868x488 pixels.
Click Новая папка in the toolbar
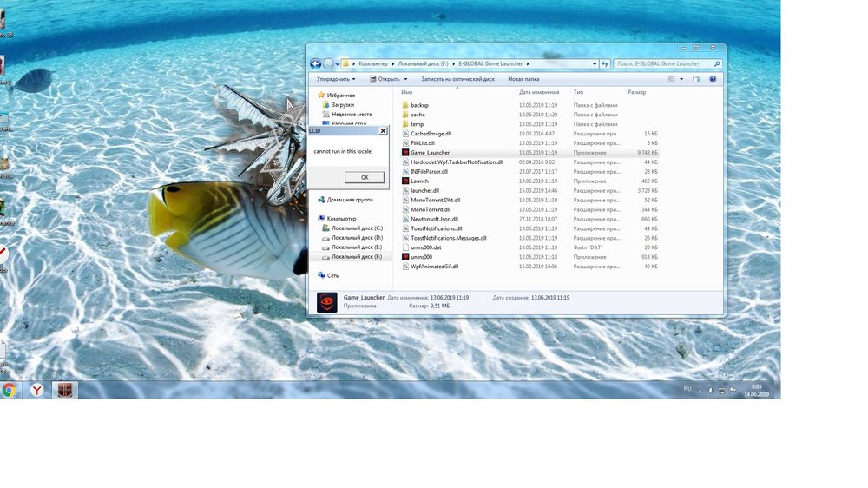pyautogui.click(x=523, y=79)
